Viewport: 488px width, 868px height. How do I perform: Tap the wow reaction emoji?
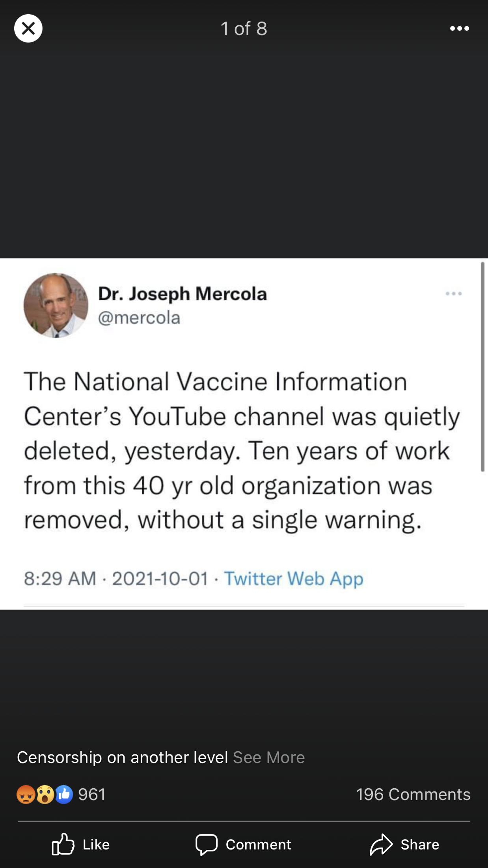click(x=45, y=795)
